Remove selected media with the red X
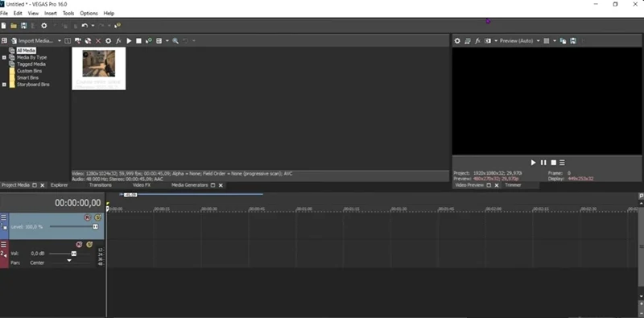Image resolution: width=644 pixels, height=318 pixels. pos(98,41)
